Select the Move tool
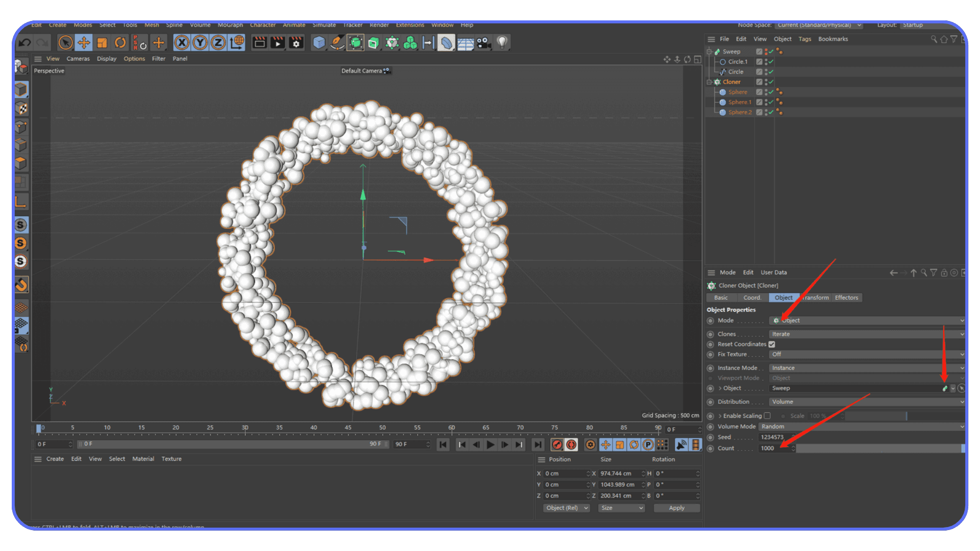Image resolution: width=980 pixels, height=551 pixels. click(x=84, y=42)
